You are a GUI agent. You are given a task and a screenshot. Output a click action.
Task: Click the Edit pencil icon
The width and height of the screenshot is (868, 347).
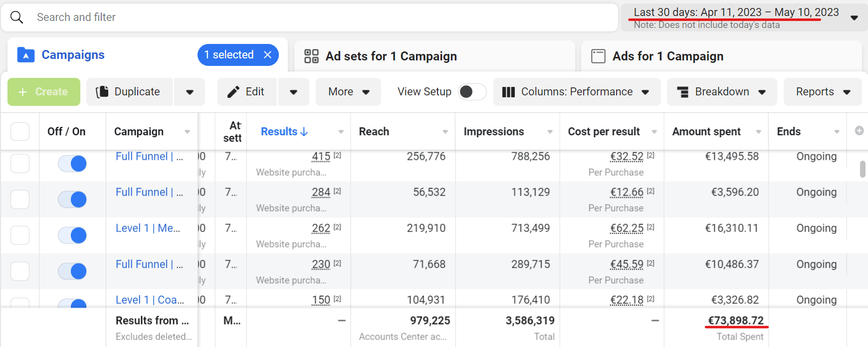pos(233,92)
